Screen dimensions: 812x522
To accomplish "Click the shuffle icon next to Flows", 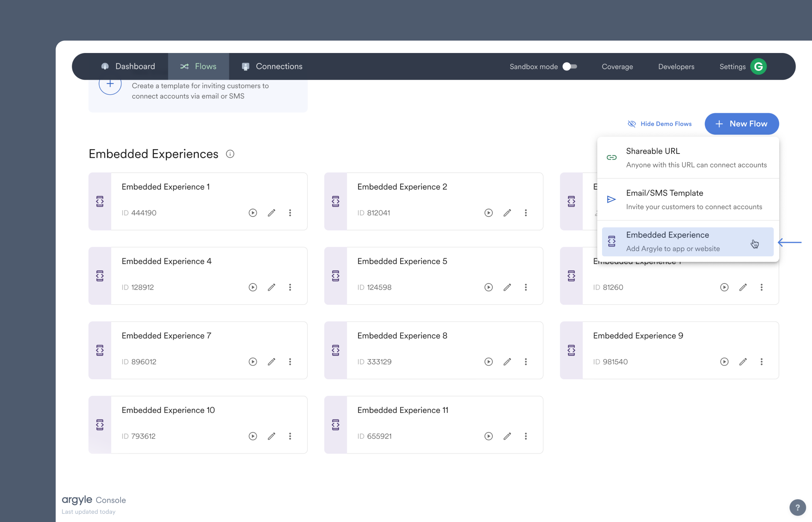I will point(185,66).
